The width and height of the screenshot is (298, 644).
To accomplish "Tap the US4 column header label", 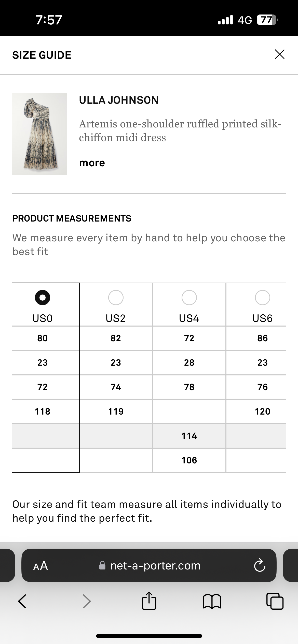I will 189,318.
